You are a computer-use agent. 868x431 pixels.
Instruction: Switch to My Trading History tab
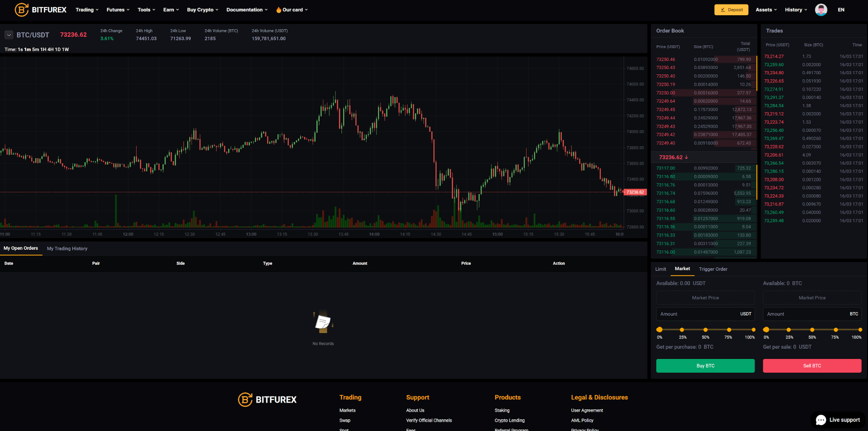click(x=67, y=249)
